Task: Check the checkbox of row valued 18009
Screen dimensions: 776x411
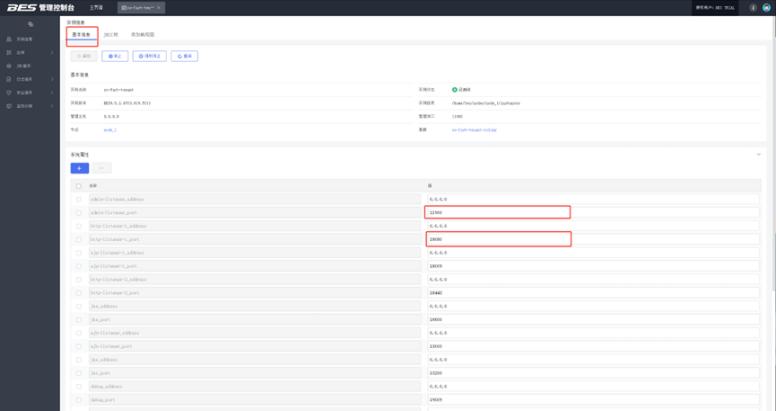Action: pyautogui.click(x=78, y=266)
